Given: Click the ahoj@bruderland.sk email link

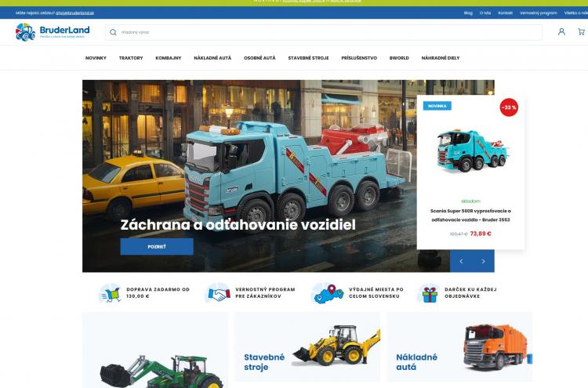Looking at the screenshot, I should (74, 13).
